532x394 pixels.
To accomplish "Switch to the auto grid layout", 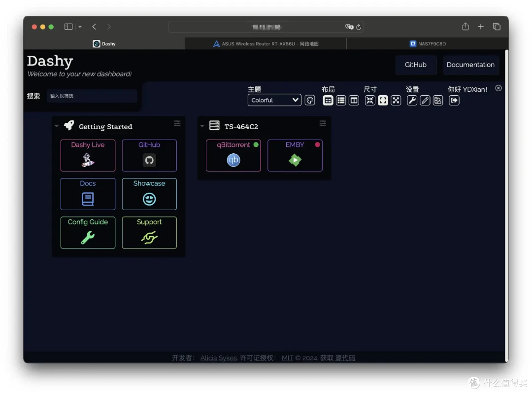I will pos(328,100).
